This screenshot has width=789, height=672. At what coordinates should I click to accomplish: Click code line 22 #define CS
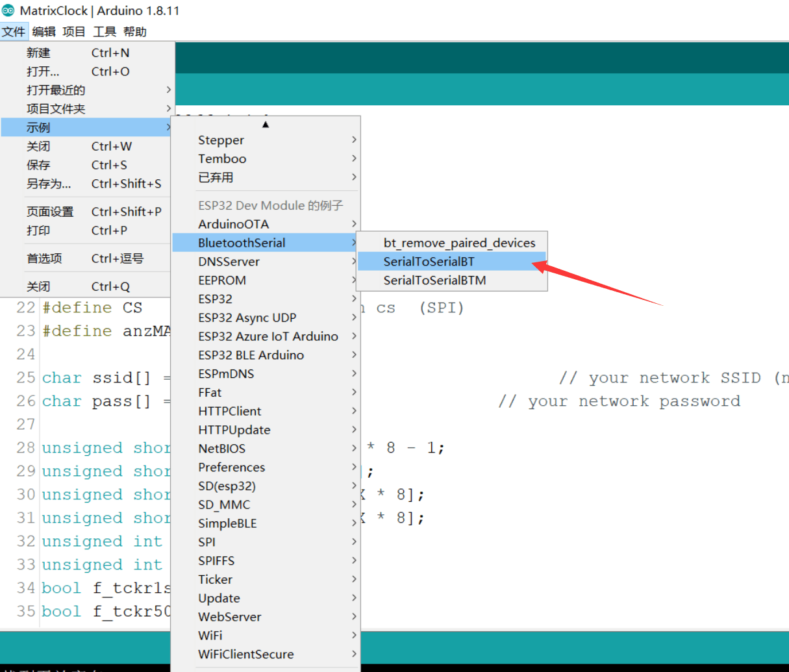pos(92,308)
